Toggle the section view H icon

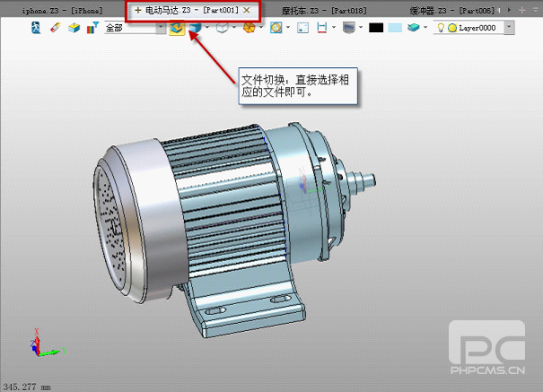(320, 28)
